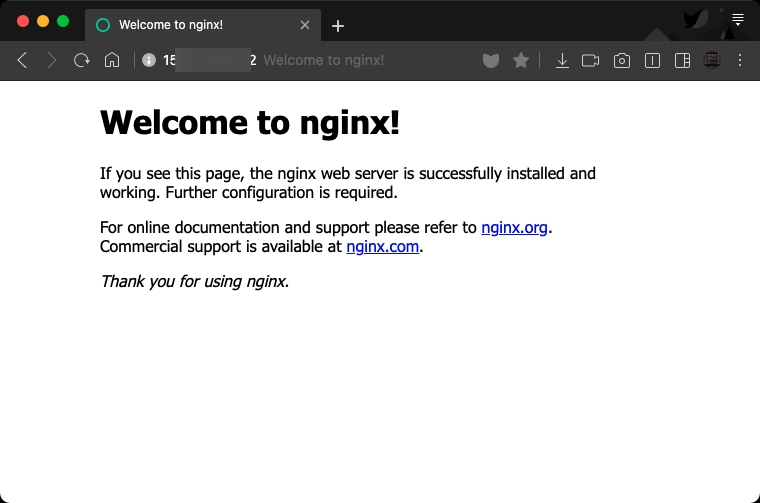The image size is (760, 503).
Task: Minimize the window with the yellow button
Action: (x=43, y=21)
